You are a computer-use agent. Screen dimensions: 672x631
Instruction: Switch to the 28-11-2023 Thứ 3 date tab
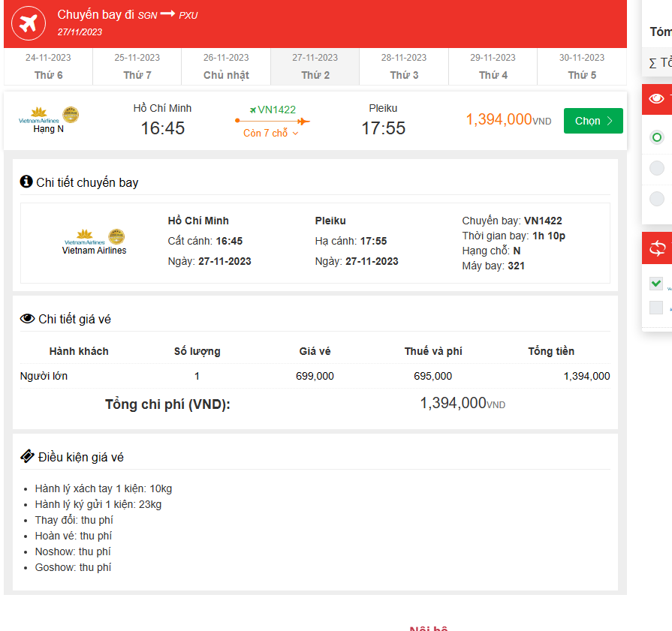click(x=404, y=66)
